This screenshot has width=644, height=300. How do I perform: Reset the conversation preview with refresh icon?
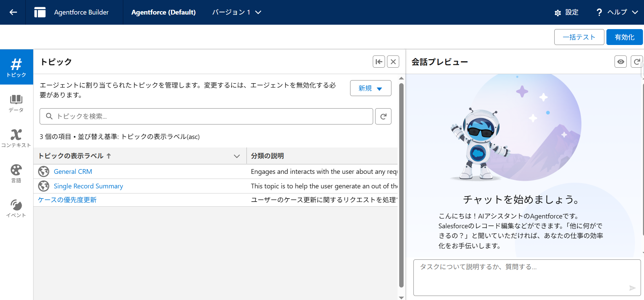(637, 62)
